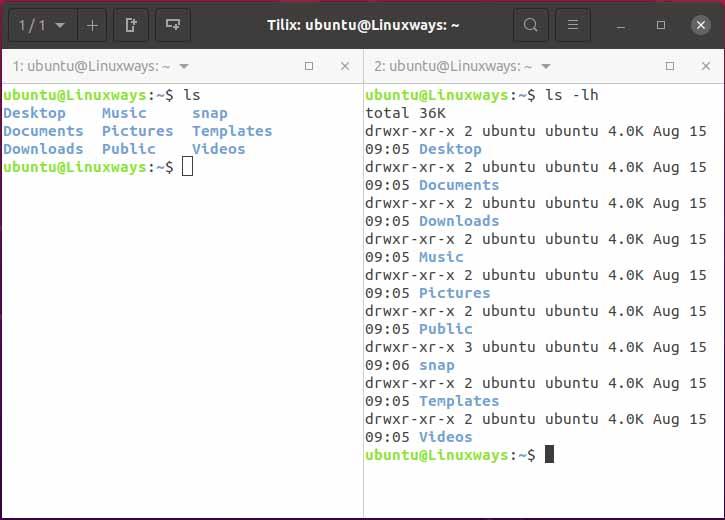Click 'total 36K' in right terminal
This screenshot has height=520, width=725.
406,113
